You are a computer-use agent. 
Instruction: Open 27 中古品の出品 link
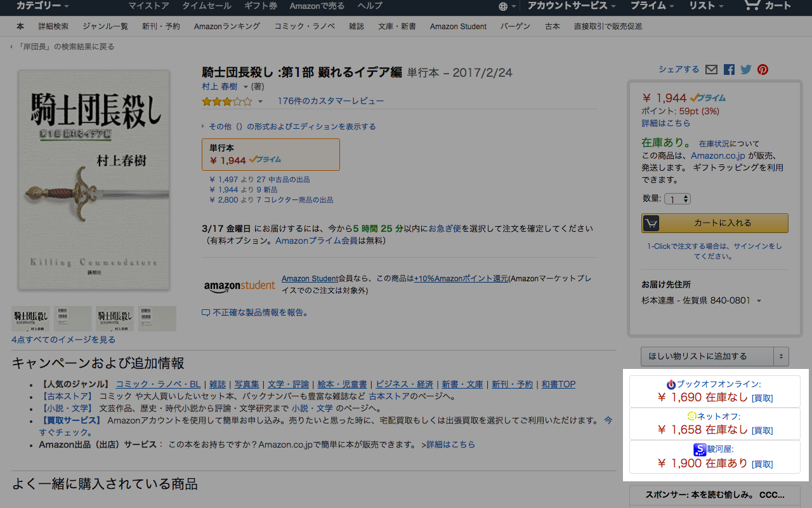click(284, 180)
